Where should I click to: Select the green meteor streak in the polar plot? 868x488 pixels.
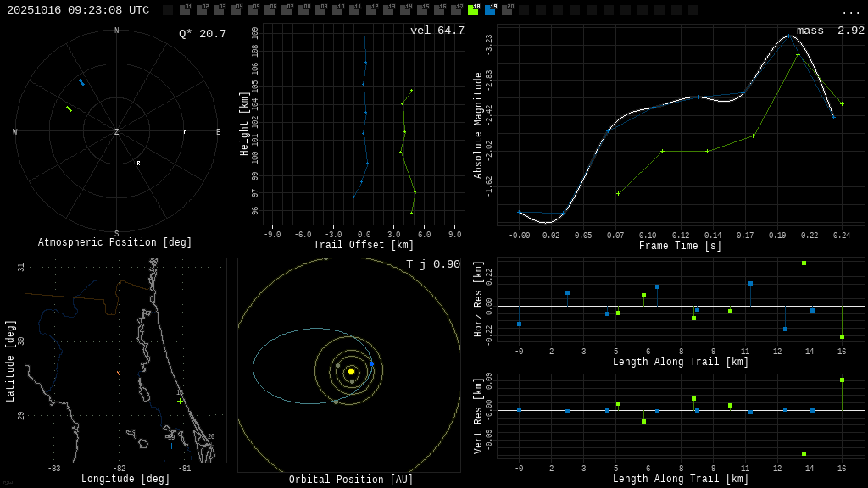point(70,108)
